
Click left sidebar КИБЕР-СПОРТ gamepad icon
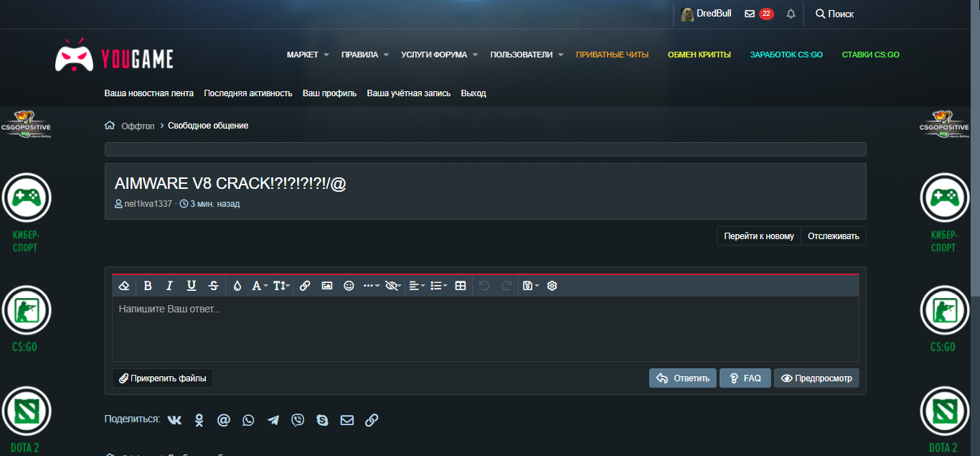tap(25, 197)
